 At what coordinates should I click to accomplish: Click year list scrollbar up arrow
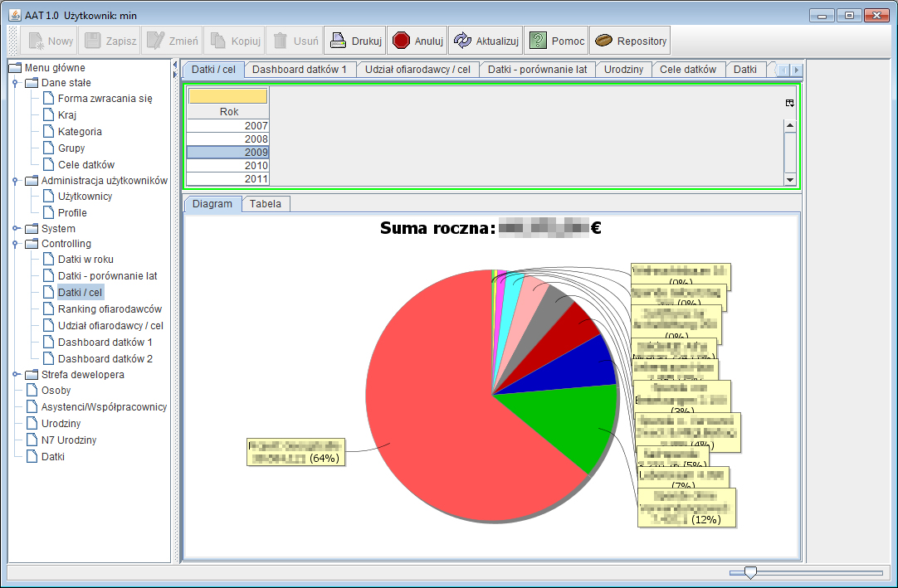[790, 125]
